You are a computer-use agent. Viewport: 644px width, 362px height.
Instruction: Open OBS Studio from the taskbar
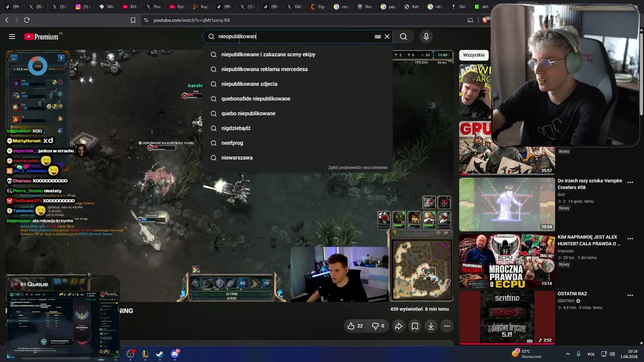(x=130, y=354)
